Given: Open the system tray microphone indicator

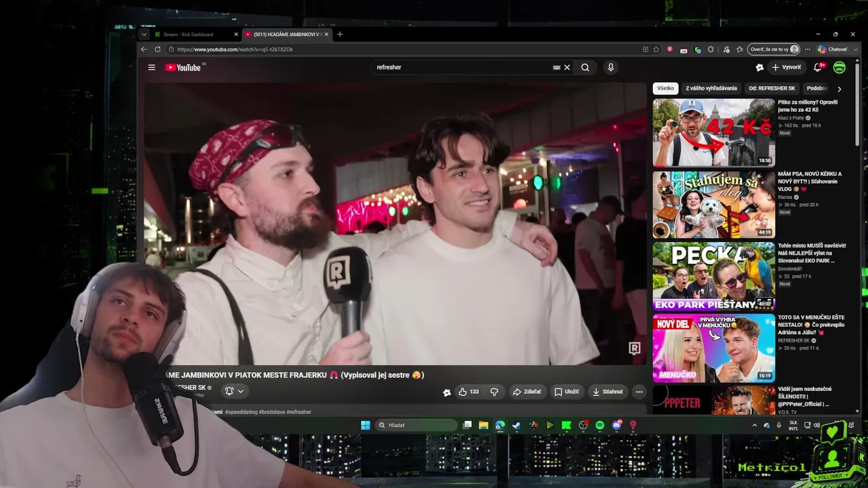Looking at the screenshot, I should [778, 426].
